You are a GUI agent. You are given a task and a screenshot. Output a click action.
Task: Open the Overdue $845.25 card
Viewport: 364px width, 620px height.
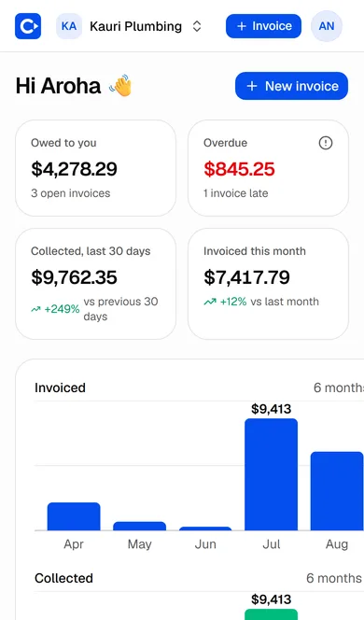pyautogui.click(x=269, y=168)
